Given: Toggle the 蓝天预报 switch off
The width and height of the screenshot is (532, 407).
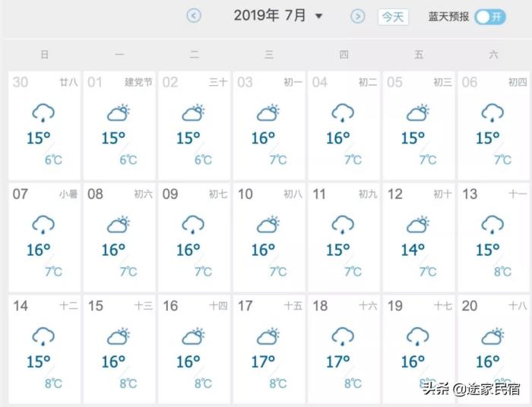Looking at the screenshot, I should coord(490,17).
